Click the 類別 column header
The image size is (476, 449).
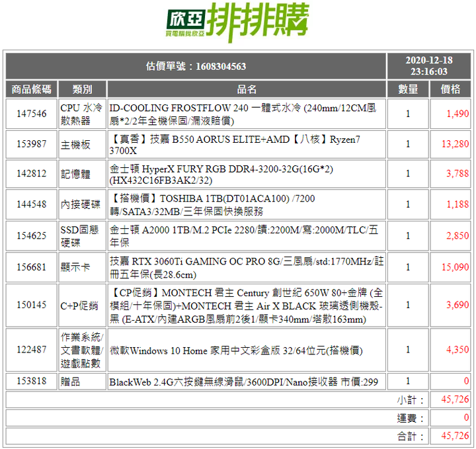click(82, 89)
